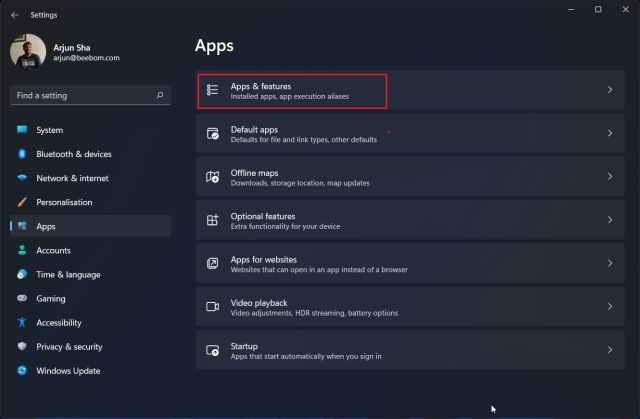The height and width of the screenshot is (419, 640).
Task: Click the Apps sidebar icon
Action: coord(22,226)
